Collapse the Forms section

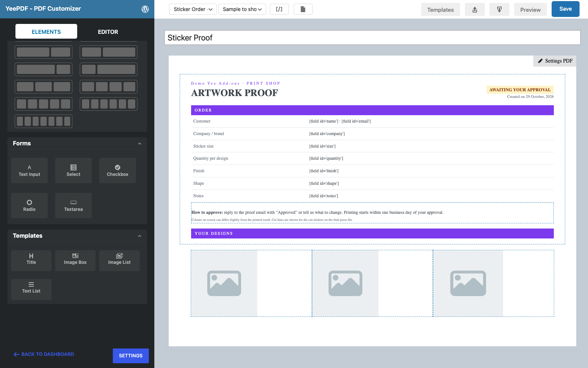(x=140, y=144)
